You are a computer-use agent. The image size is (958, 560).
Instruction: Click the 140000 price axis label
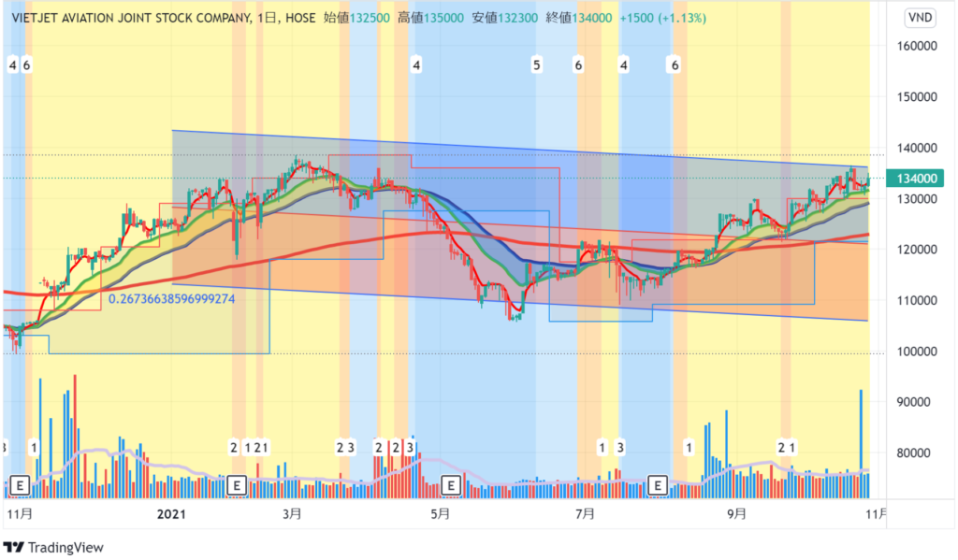click(x=917, y=148)
